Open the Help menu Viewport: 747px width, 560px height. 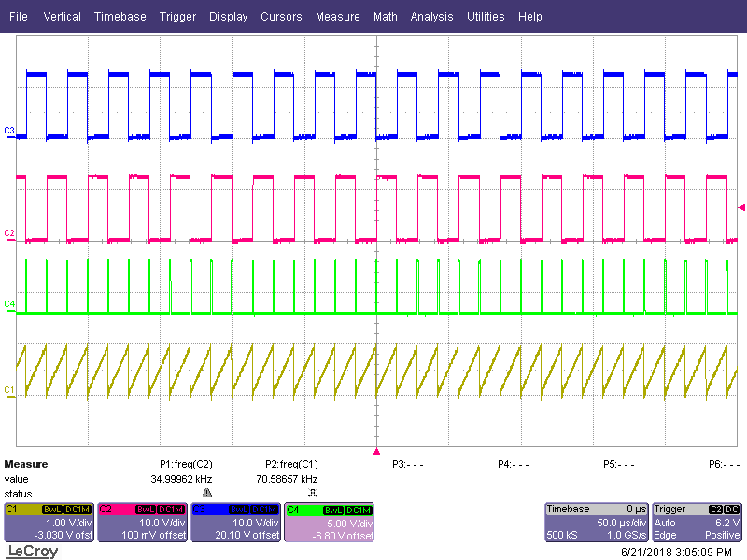pos(530,17)
